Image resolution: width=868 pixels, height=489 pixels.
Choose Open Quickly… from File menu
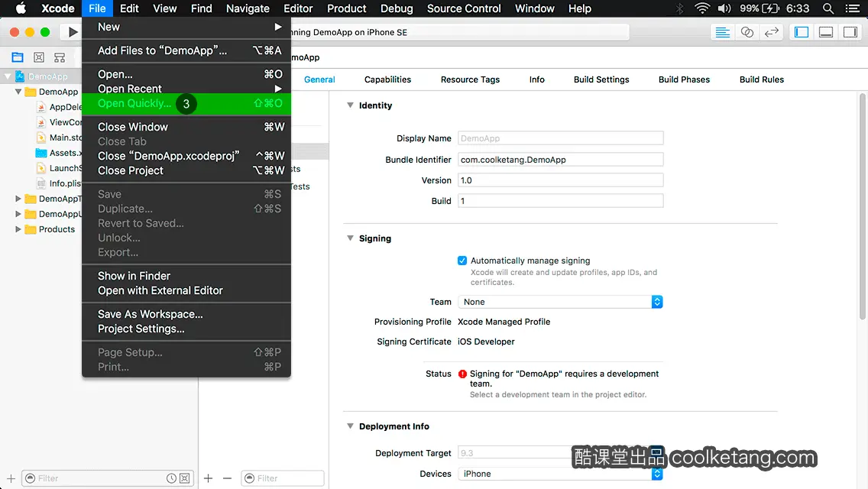coord(186,104)
